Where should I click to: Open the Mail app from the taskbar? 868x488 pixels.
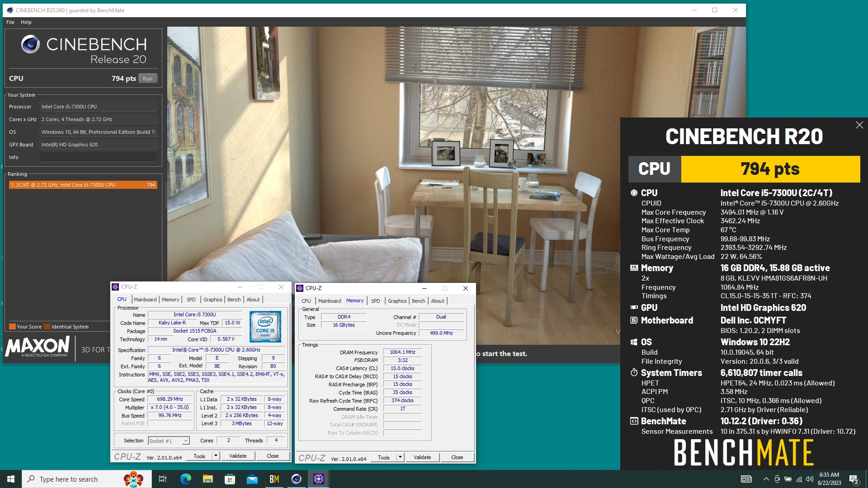pyautogui.click(x=252, y=479)
